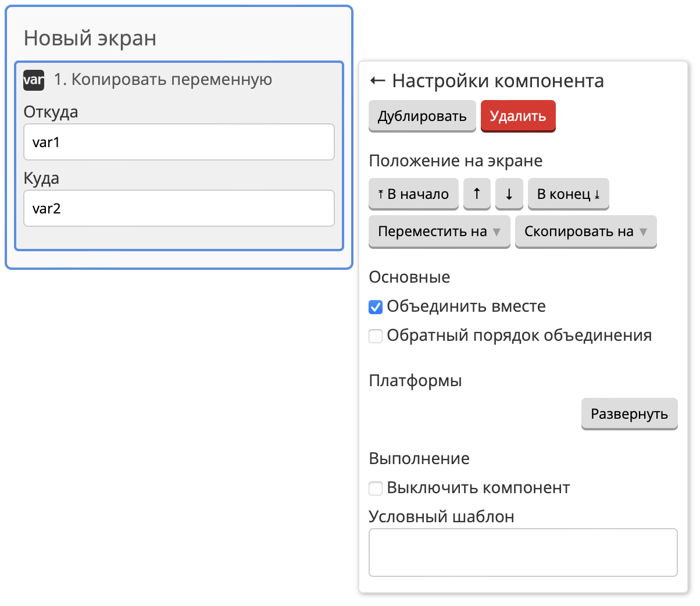Expand the Платформы section via Развернуть
Viewport: 700px width, 606px height.
click(x=629, y=413)
